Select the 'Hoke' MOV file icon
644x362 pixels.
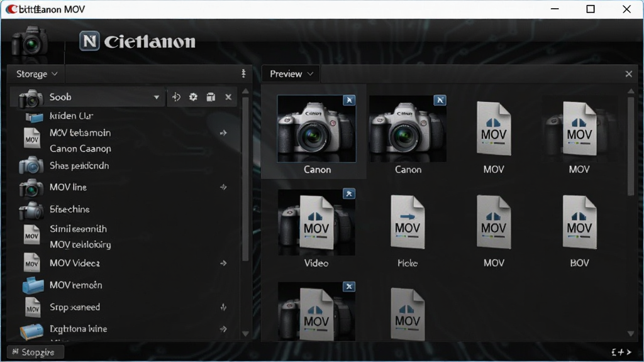click(408, 222)
